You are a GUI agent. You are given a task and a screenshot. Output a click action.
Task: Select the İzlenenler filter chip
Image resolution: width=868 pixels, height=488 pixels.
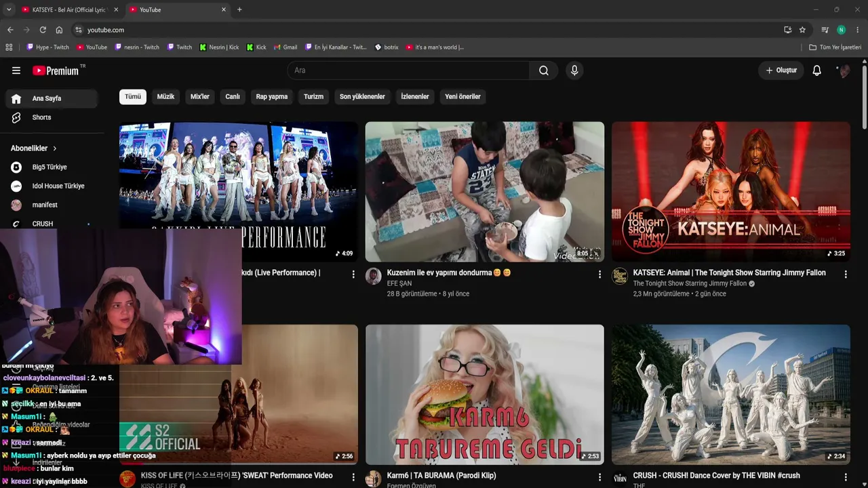click(x=415, y=96)
